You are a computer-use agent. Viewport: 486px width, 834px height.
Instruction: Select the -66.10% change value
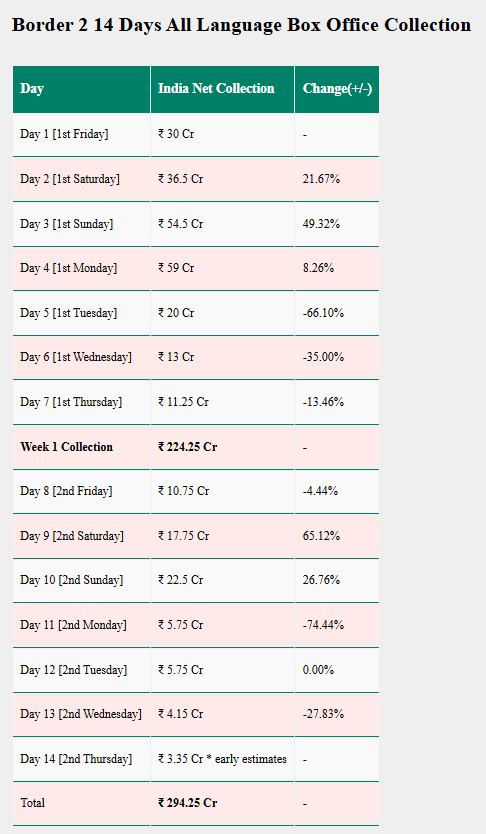(323, 313)
